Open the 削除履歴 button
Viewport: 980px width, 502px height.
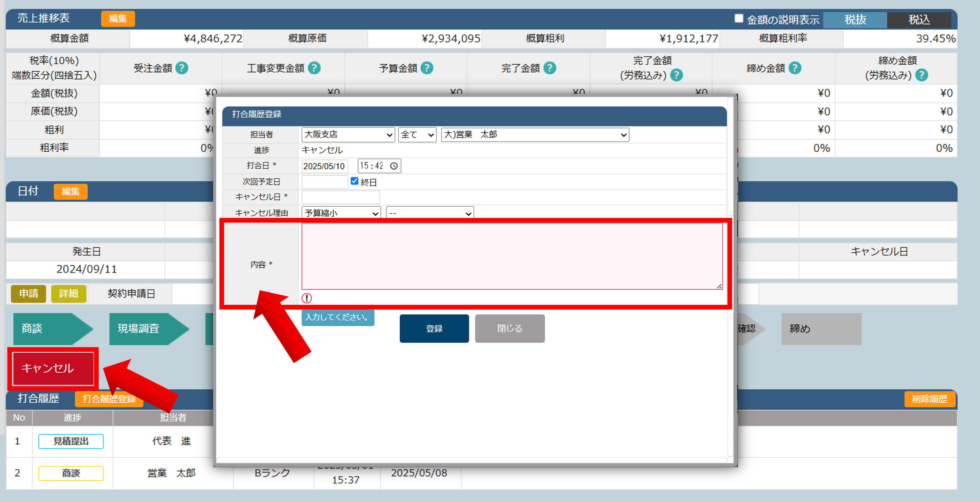coord(929,399)
